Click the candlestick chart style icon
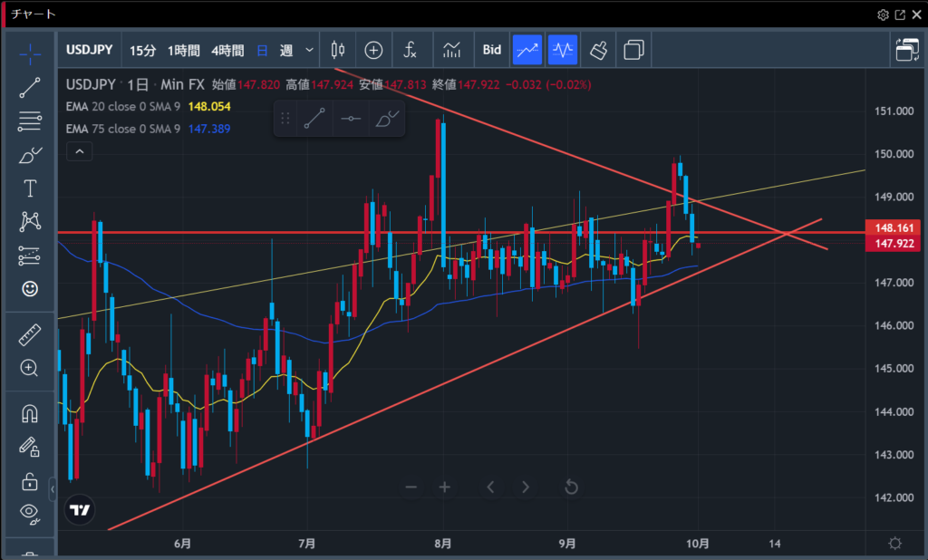 click(x=338, y=50)
